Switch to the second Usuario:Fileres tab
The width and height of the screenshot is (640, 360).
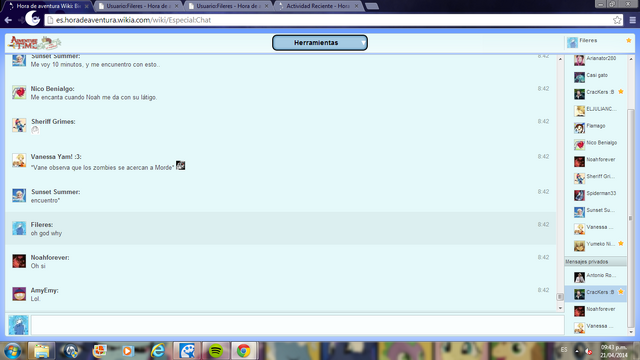pos(138,6)
